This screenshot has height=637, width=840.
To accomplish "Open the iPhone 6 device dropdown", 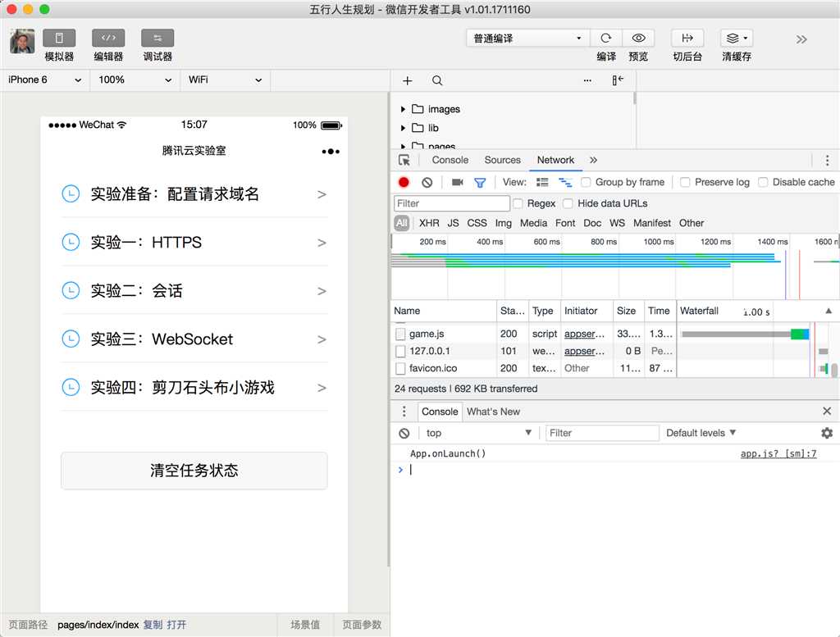I will pyautogui.click(x=45, y=80).
